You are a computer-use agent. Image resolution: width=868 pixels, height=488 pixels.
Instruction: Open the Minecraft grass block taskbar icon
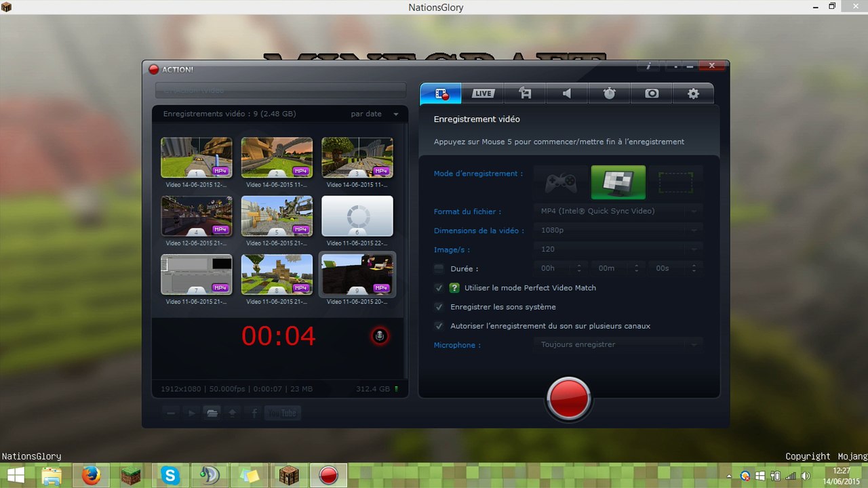click(x=130, y=475)
